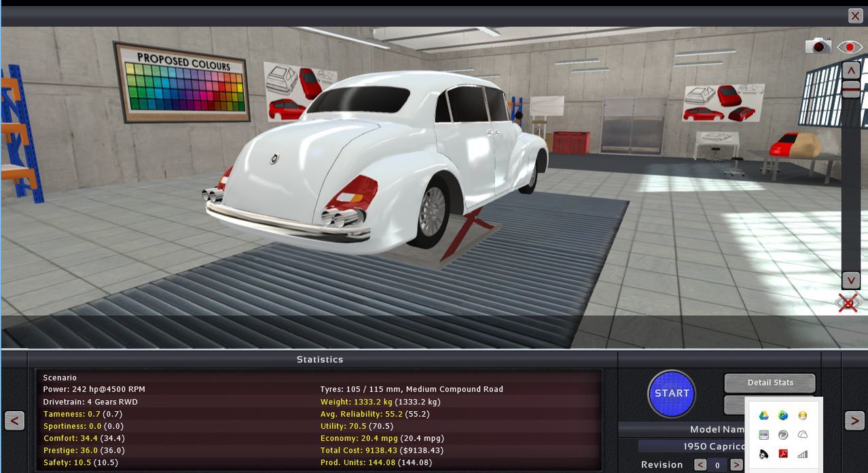Open the Detail Stats panel
Image resolution: width=868 pixels, height=473 pixels.
770,383
